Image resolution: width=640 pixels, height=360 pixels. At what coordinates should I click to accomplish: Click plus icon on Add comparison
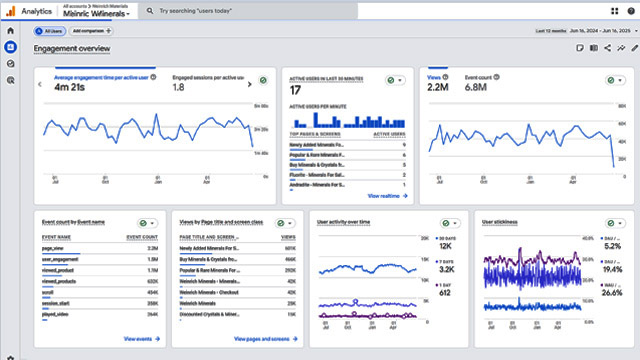coord(108,31)
